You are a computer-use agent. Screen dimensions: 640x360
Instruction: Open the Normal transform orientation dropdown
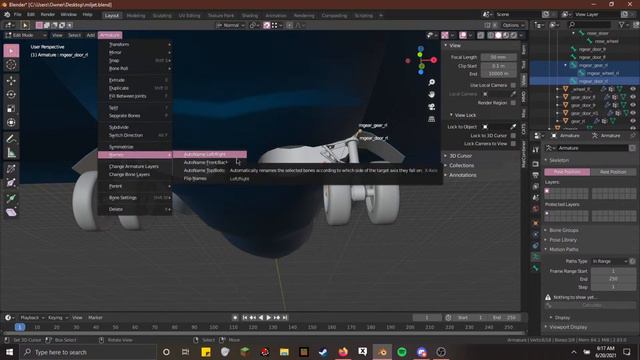tap(231, 25)
